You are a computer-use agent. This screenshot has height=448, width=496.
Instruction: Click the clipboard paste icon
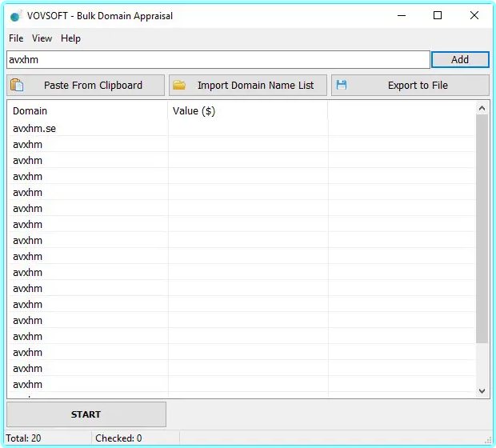pyautogui.click(x=17, y=85)
